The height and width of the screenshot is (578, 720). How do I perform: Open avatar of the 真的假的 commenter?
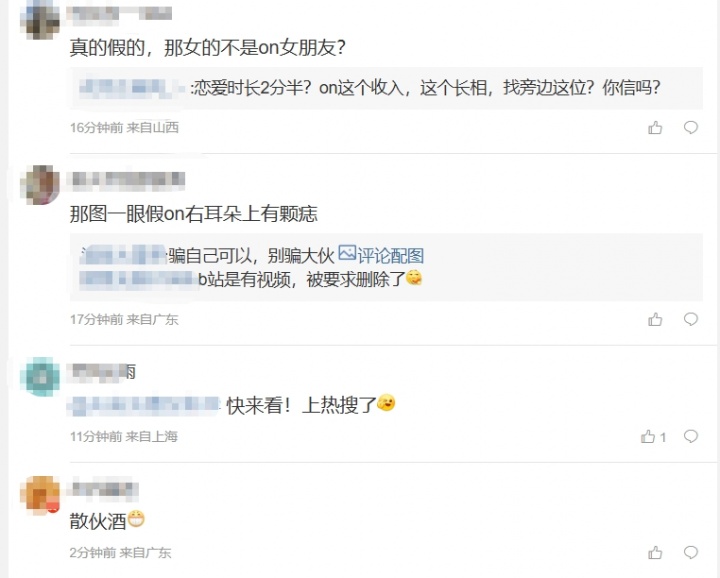point(40,20)
